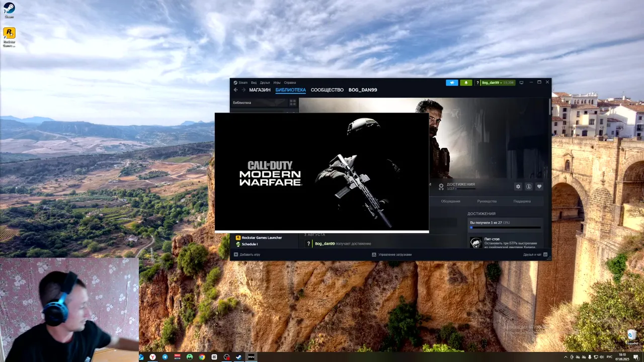Switch to the БИБЛИОТЕКА tab
This screenshot has width=644, height=362.
click(x=290, y=90)
